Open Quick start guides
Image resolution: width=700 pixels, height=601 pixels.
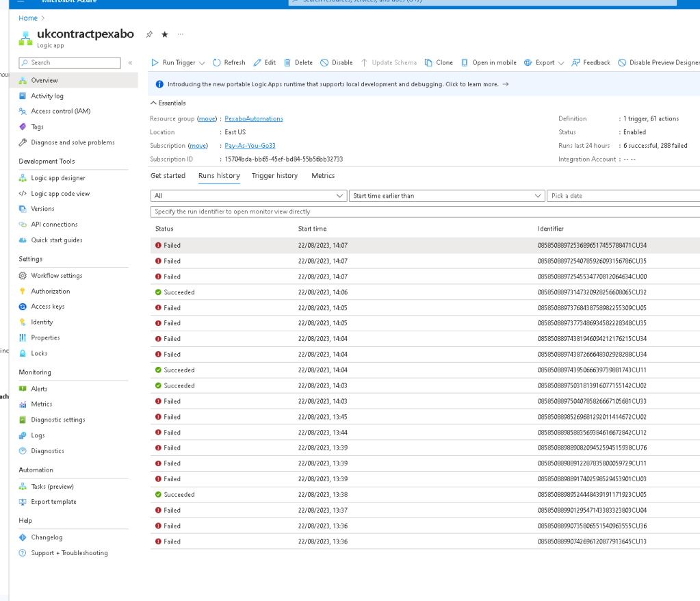pyautogui.click(x=57, y=240)
